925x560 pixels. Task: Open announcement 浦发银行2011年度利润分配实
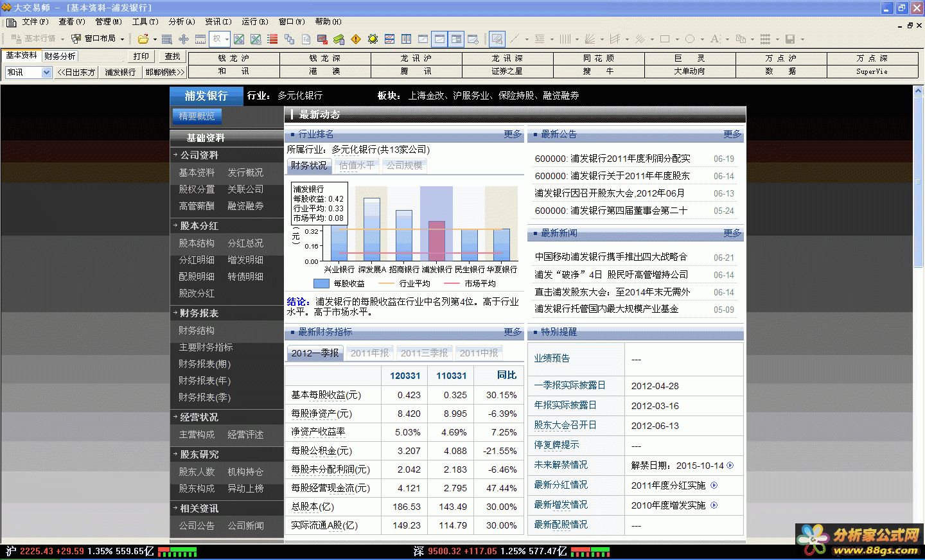point(613,159)
